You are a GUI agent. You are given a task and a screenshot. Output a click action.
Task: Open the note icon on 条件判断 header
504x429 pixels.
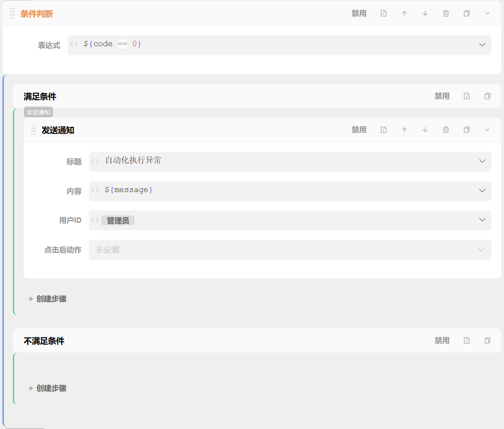click(384, 13)
